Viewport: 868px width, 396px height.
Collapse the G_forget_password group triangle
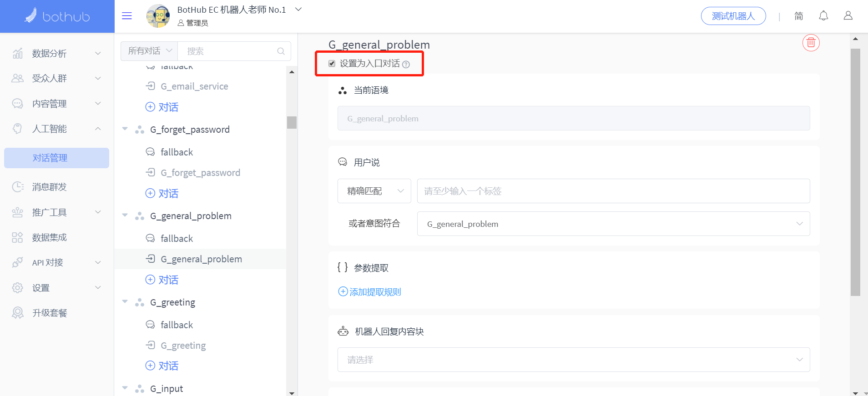point(125,129)
